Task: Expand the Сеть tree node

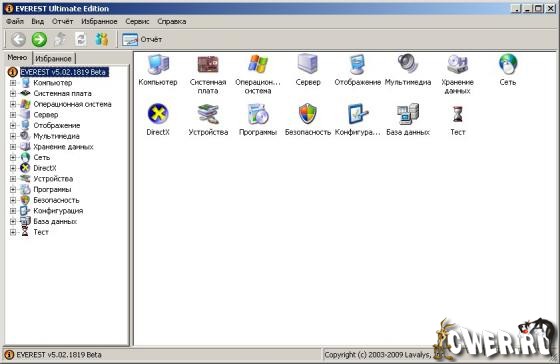Action: (13, 158)
